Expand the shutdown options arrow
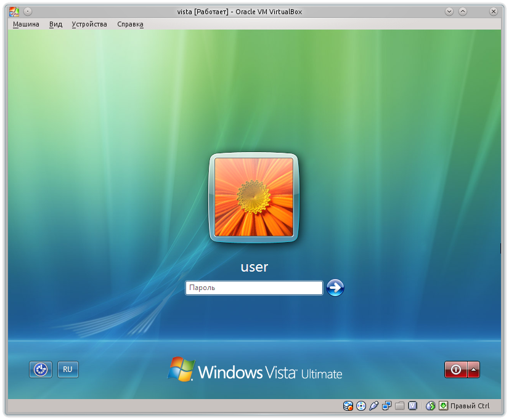This screenshot has width=509, height=420. point(472,370)
